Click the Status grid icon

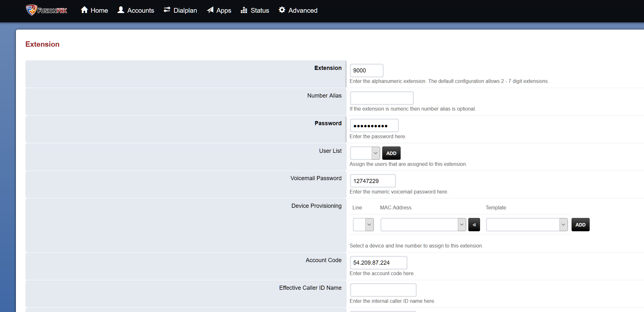244,10
